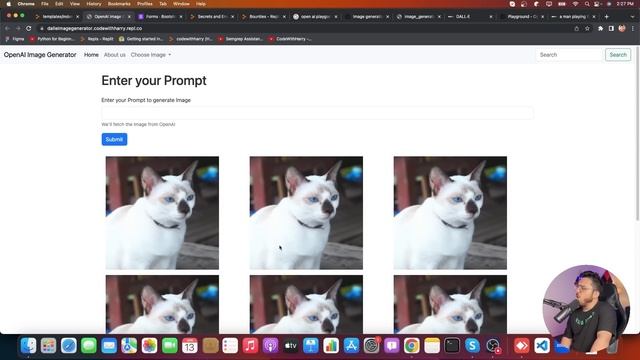Image resolution: width=640 pixels, height=360 pixels.
Task: Open a new tab with the plus button
Action: (x=607, y=17)
